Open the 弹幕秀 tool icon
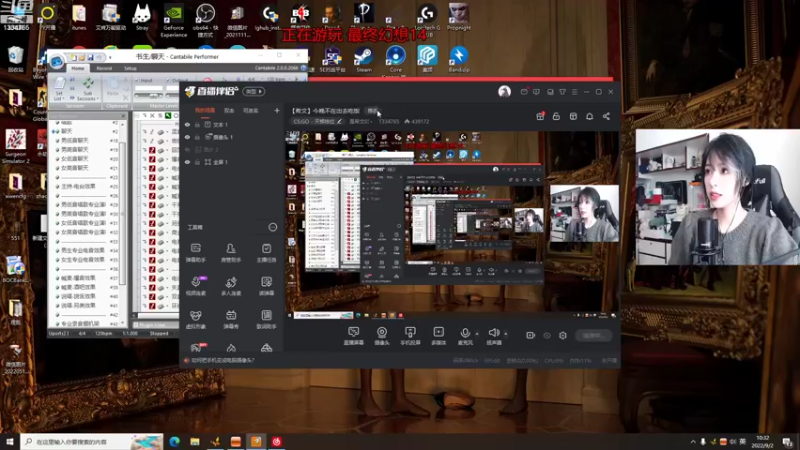 [231, 319]
